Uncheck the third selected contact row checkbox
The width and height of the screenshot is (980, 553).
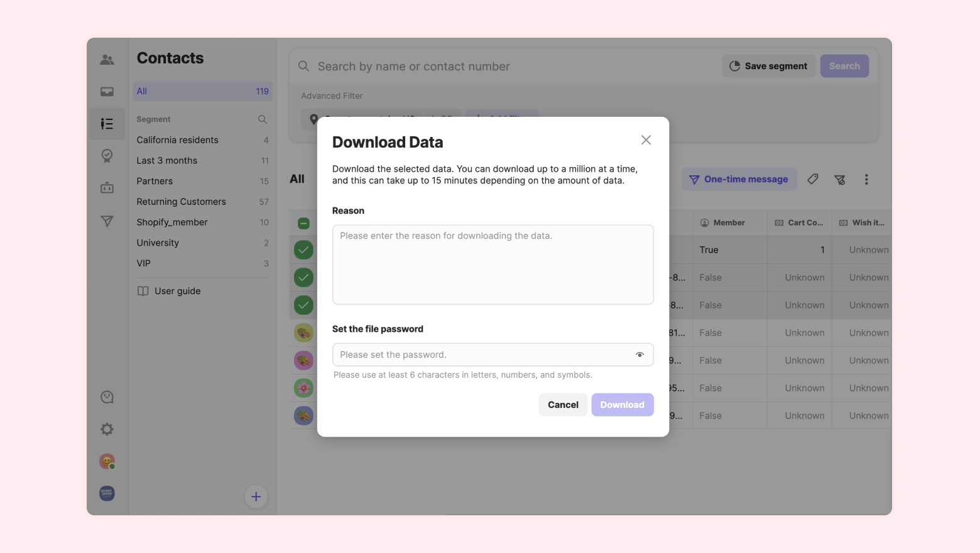[303, 305]
